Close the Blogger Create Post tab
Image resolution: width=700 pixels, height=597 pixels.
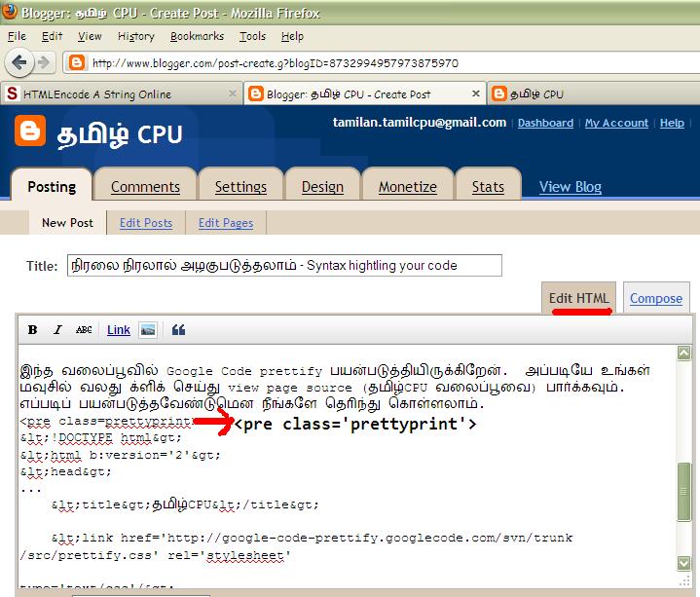[x=476, y=93]
